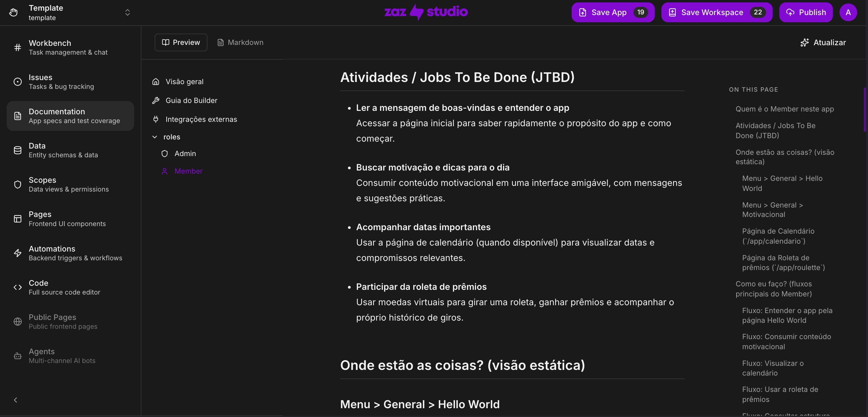
Task: Go to Página da Roleta de prêmios link
Action: [x=783, y=263]
